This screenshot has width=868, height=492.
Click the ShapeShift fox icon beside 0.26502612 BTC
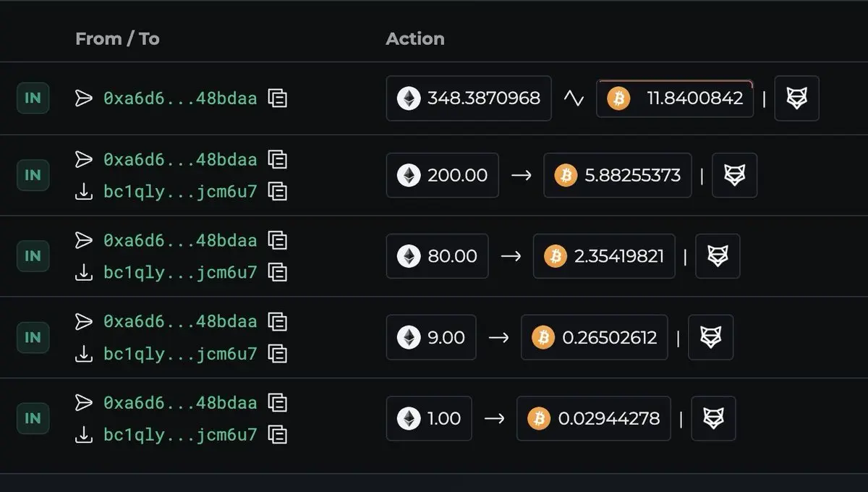710,337
